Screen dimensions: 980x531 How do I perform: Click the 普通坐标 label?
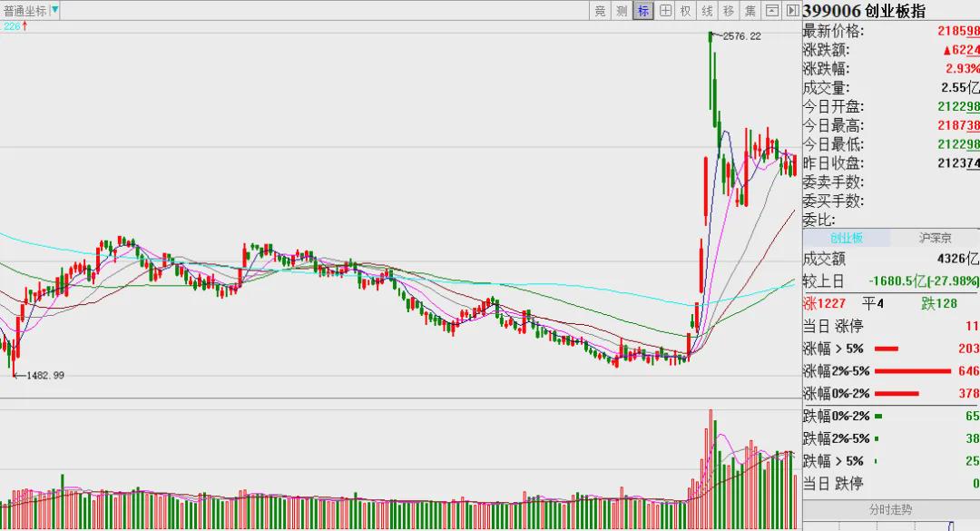(x=25, y=11)
